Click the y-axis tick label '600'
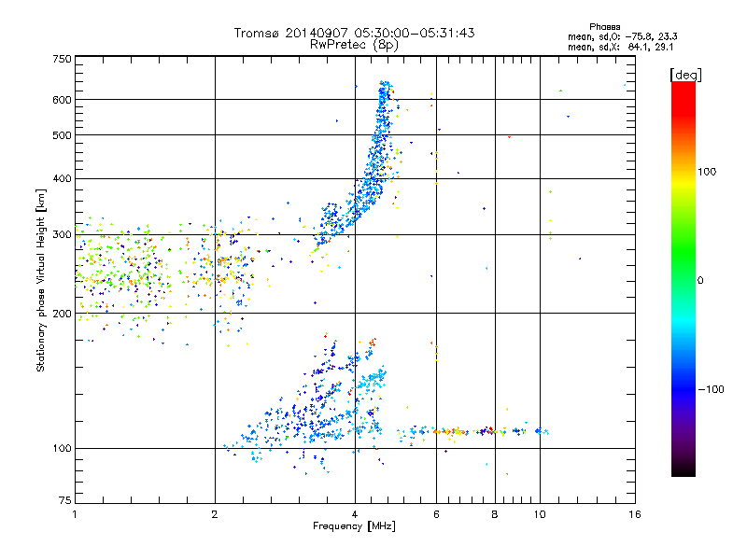Viewport: 747px width, 560px height. tap(62, 100)
